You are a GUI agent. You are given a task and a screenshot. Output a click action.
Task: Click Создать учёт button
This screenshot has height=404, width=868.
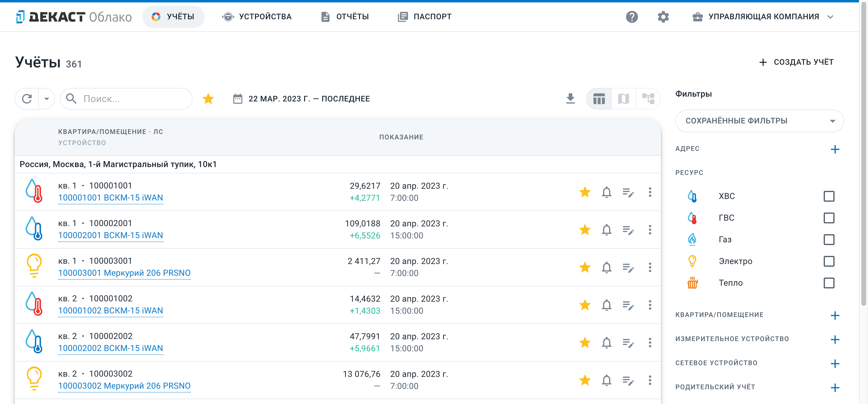pyautogui.click(x=796, y=62)
